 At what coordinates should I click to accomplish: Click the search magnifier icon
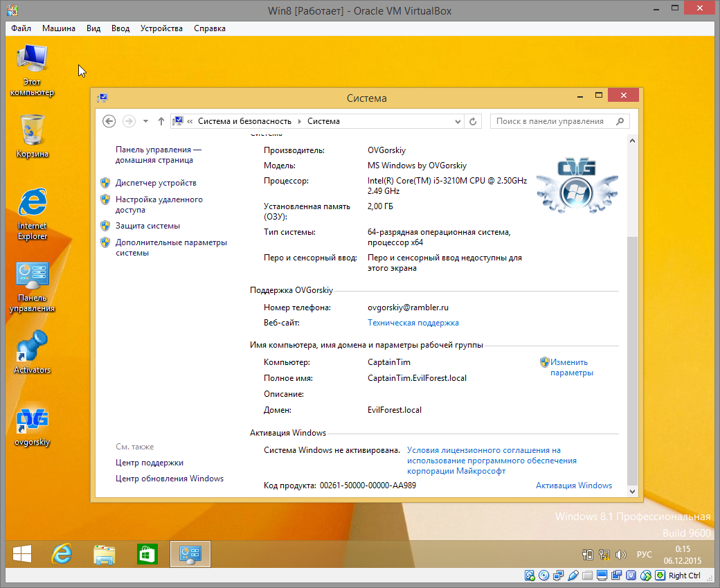[620, 121]
